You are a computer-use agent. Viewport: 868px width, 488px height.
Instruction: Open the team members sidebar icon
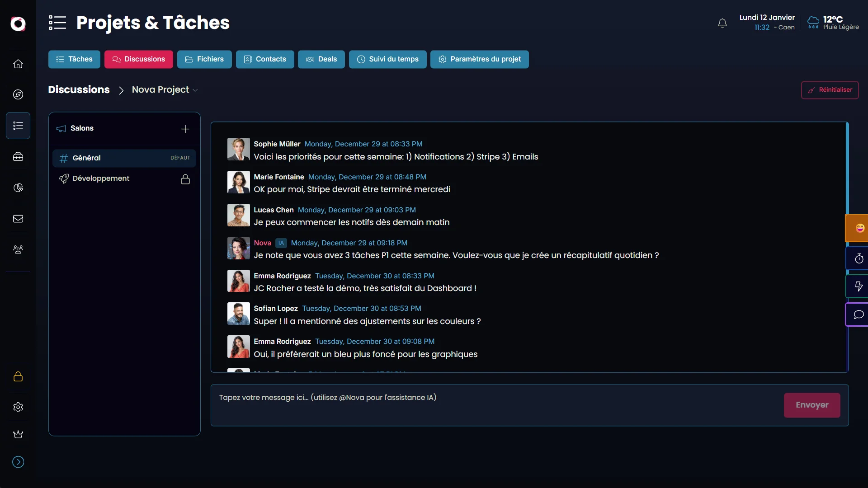(18, 249)
